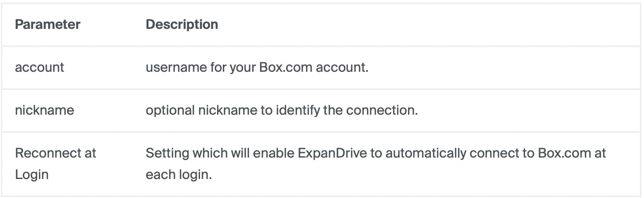The height and width of the screenshot is (198, 644).
Task: Select the "nickname" parameter cell
Action: [x=44, y=110]
